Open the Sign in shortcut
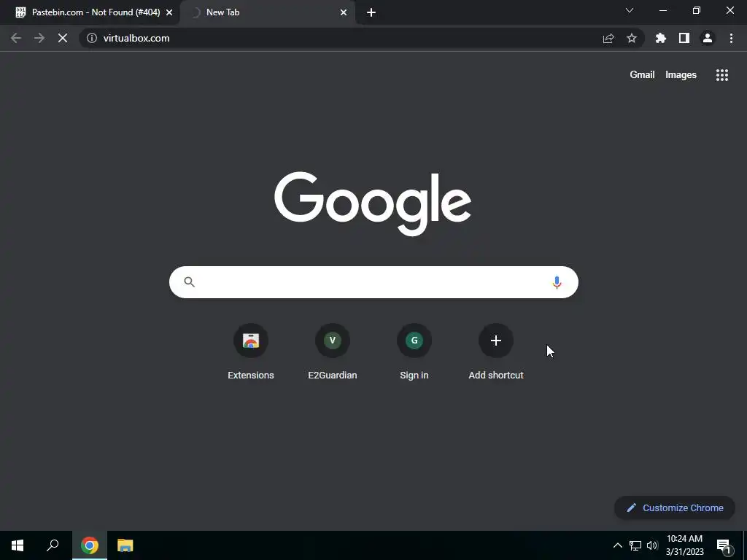747x560 pixels. pos(414,351)
